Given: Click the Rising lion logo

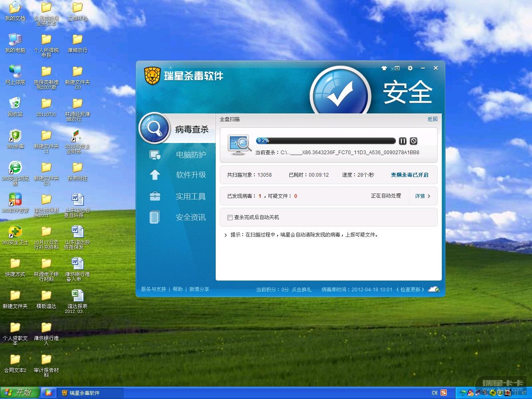Looking at the screenshot, I should (152, 76).
